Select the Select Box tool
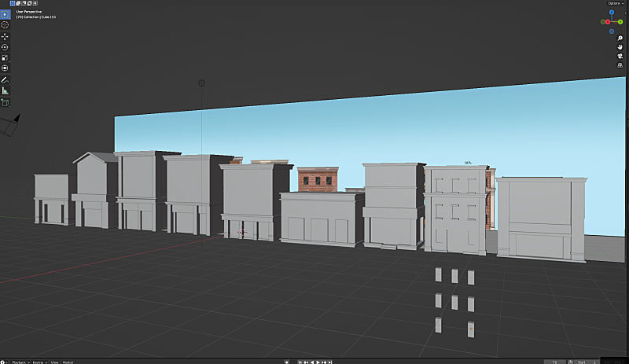 coord(5,14)
